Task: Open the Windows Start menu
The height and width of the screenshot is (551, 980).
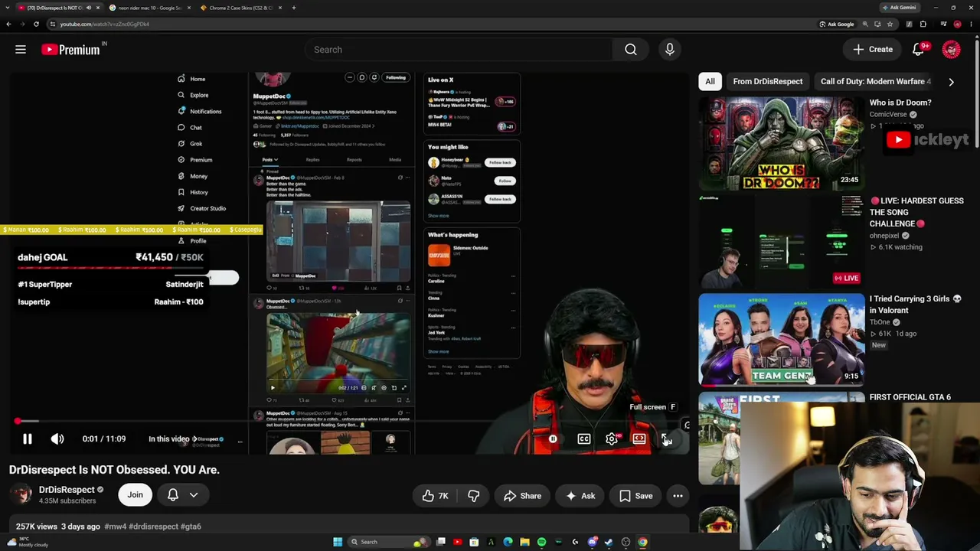Action: [338, 542]
